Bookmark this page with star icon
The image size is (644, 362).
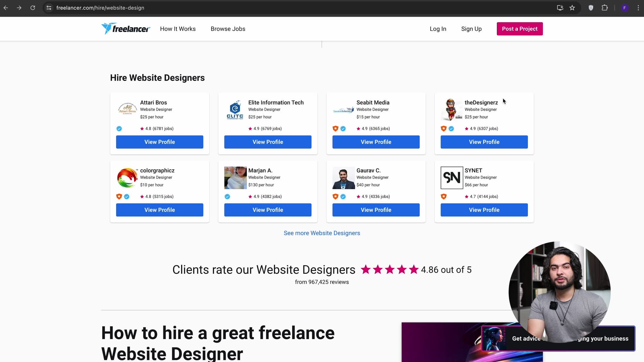572,8
